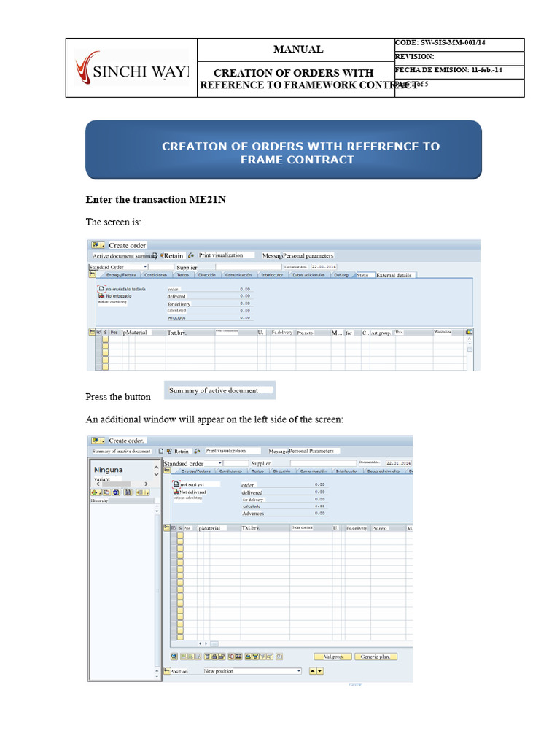Click Txt.brv. column header in first screenshot
This screenshot has height=747, width=560.
click(x=190, y=333)
